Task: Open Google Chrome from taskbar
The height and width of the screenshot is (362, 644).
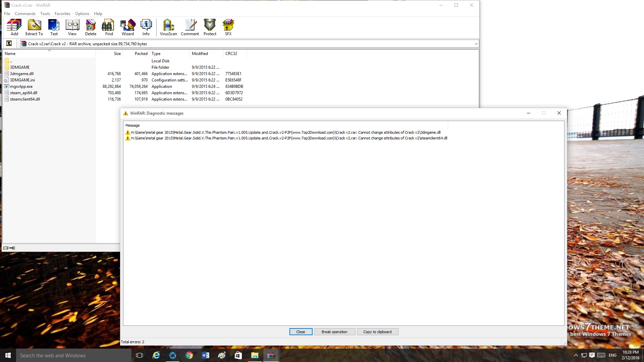Action: [x=189, y=355]
